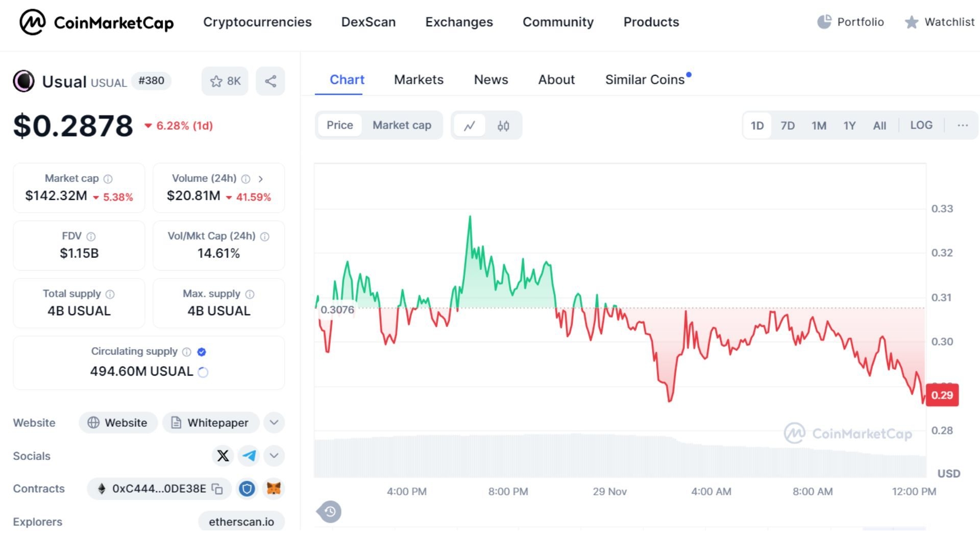The width and height of the screenshot is (980, 534).
Task: Set chart range to All
Action: (879, 126)
